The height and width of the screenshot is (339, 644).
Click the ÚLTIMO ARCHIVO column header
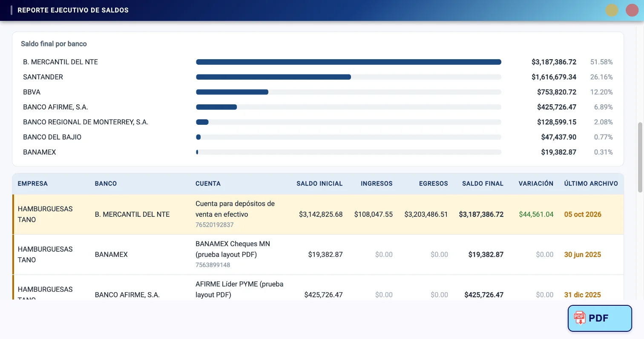591,184
